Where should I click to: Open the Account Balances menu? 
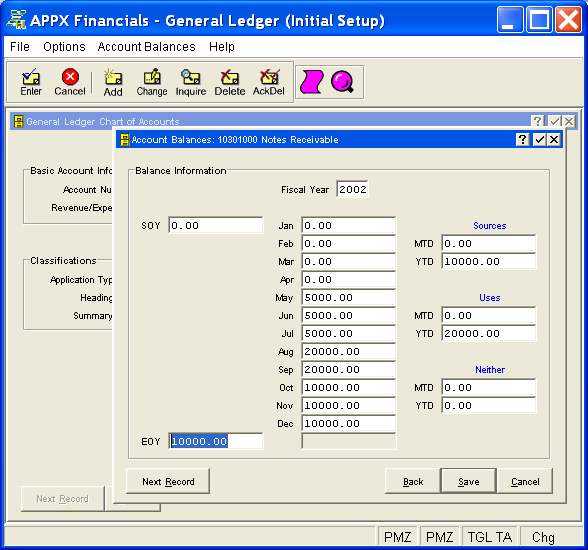(x=146, y=47)
